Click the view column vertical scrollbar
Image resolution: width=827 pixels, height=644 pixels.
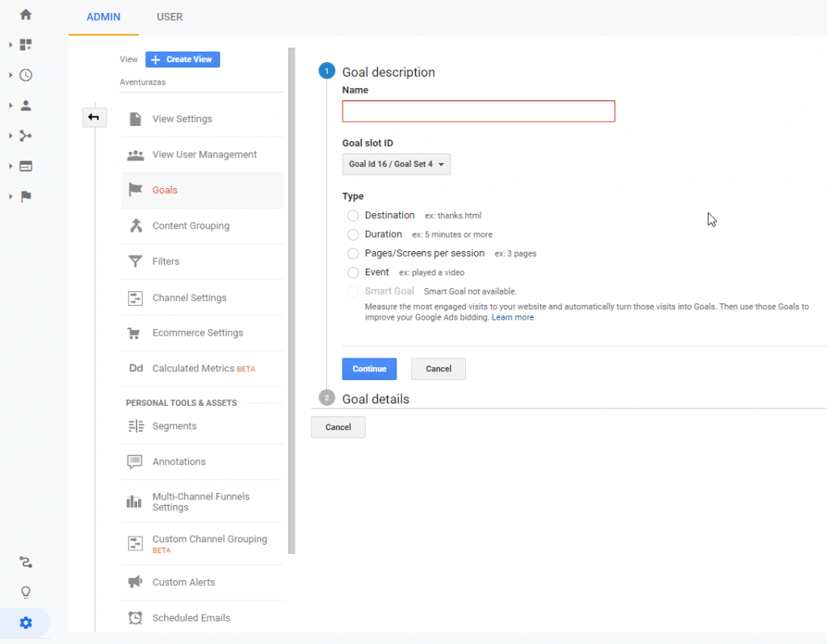(292, 300)
